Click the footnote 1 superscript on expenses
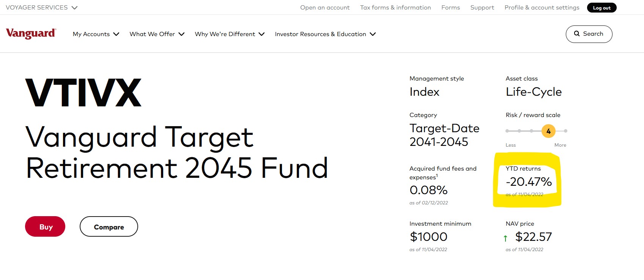 click(437, 176)
